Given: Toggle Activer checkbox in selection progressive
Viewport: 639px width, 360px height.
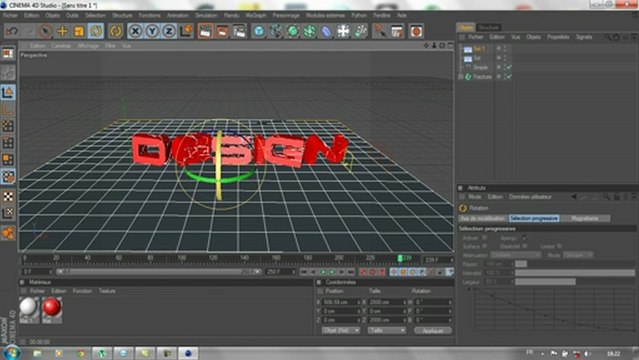Looking at the screenshot, I should coord(485,238).
